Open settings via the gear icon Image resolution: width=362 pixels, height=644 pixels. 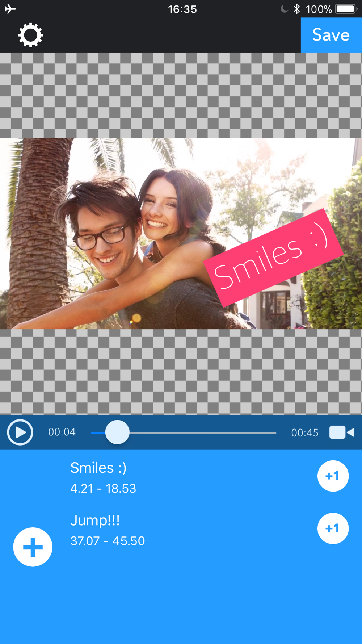[x=30, y=35]
